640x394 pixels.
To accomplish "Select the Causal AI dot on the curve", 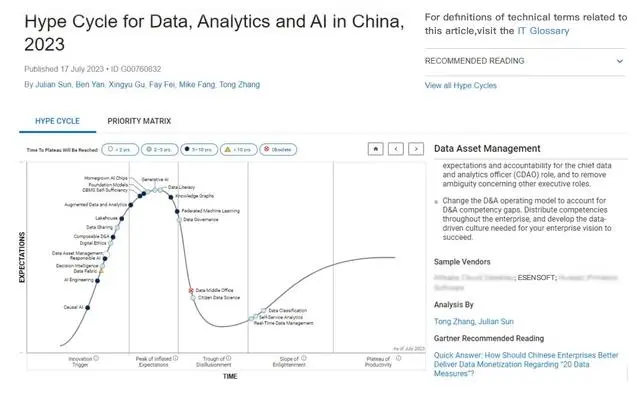I will tap(88, 307).
